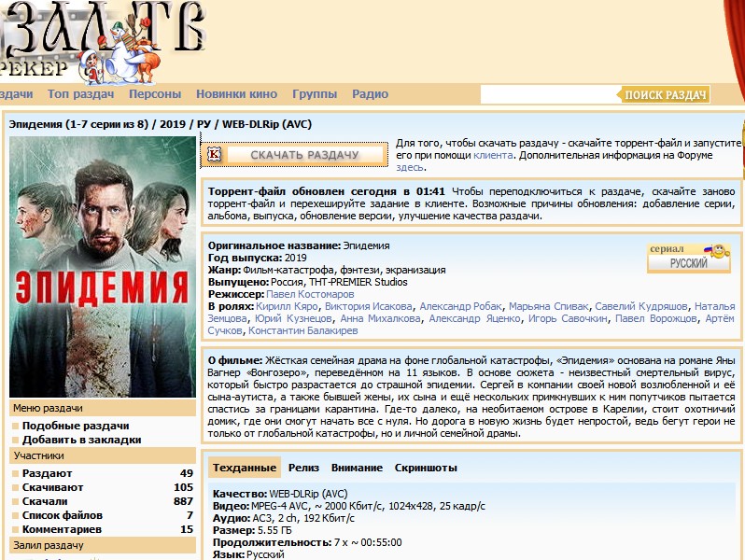
Task: Focus the torrent search input field
Action: [548, 94]
